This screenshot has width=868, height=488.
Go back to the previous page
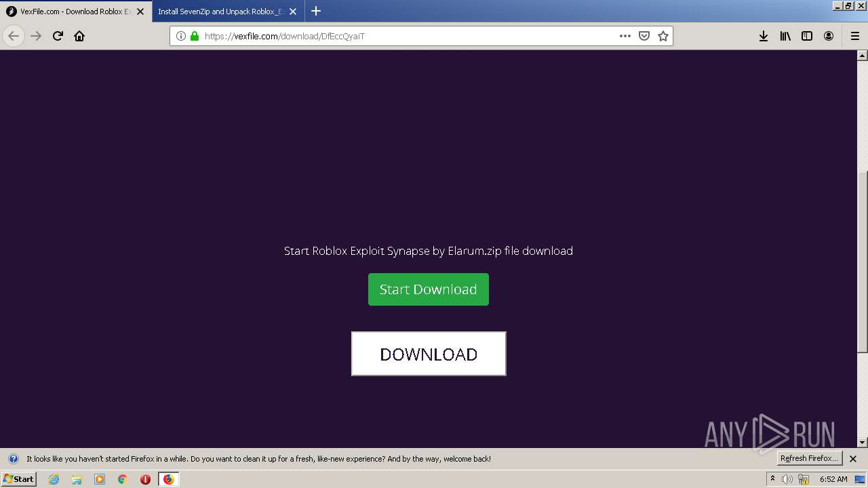[x=14, y=36]
